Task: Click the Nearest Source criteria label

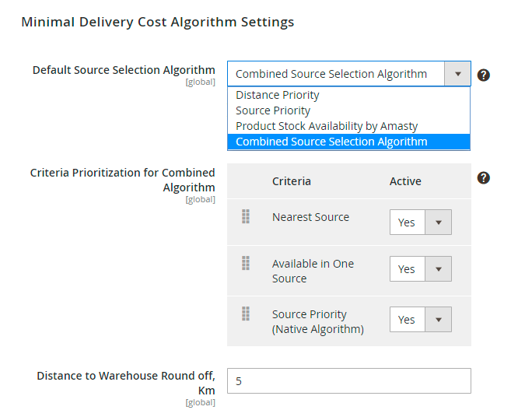Action: click(x=310, y=217)
